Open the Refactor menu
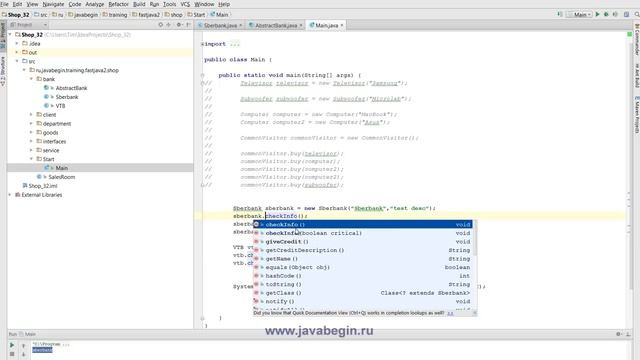 (x=118, y=4)
